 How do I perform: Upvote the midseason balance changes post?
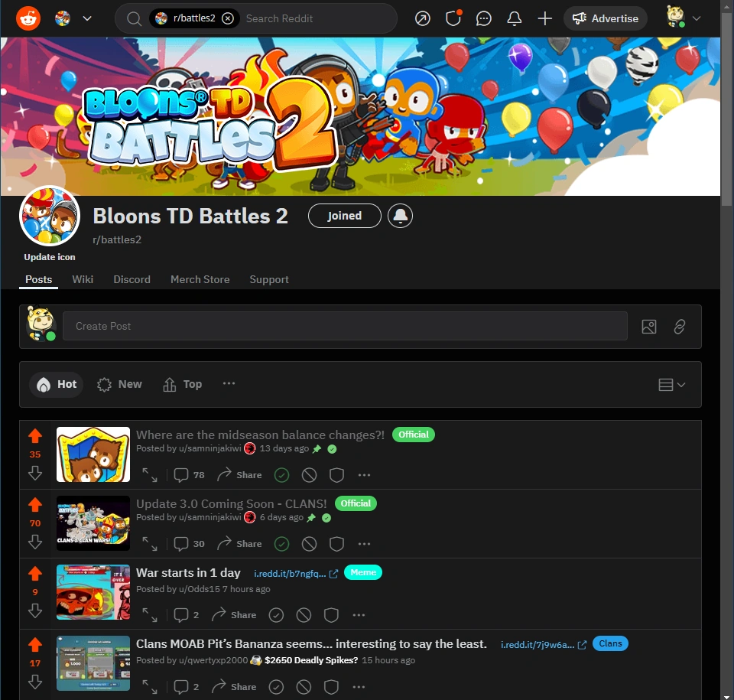coord(35,436)
